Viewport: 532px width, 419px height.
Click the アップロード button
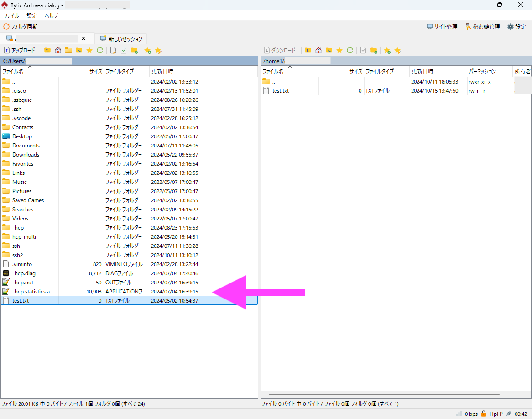point(20,50)
